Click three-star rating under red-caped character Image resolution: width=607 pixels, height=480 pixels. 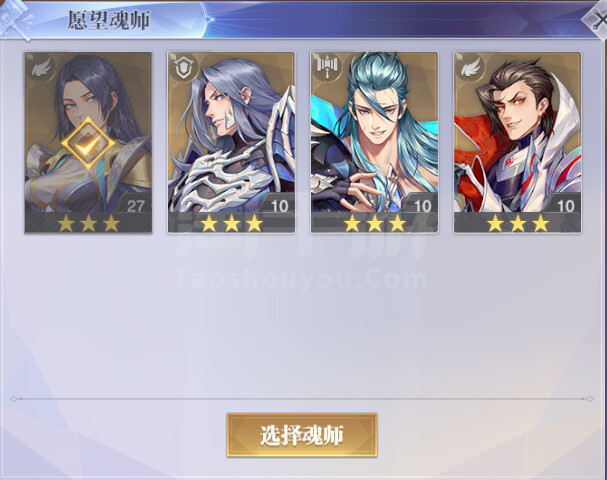(518, 223)
